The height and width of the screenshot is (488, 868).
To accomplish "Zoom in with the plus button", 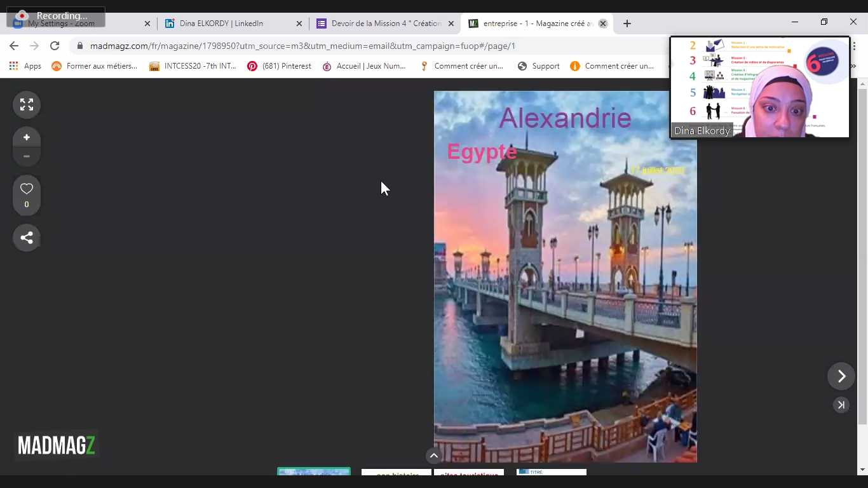I will (x=27, y=138).
